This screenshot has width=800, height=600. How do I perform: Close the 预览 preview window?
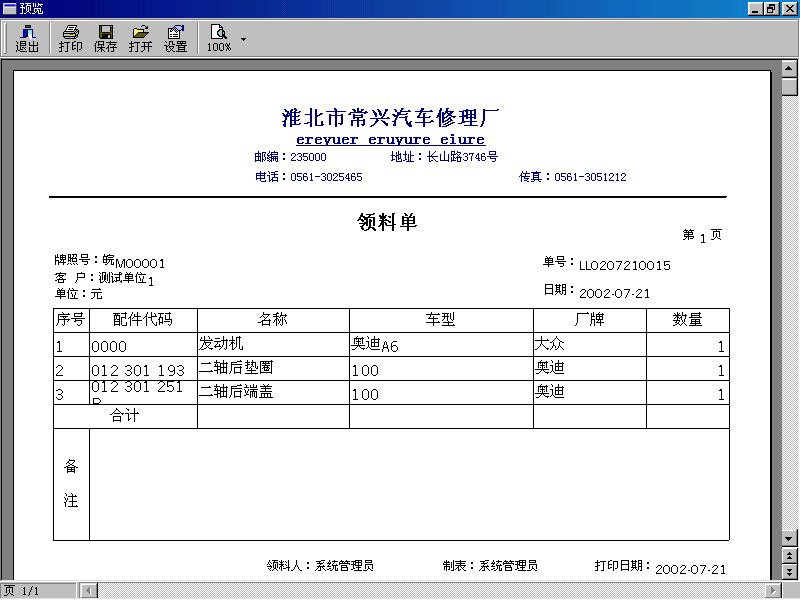click(789, 9)
